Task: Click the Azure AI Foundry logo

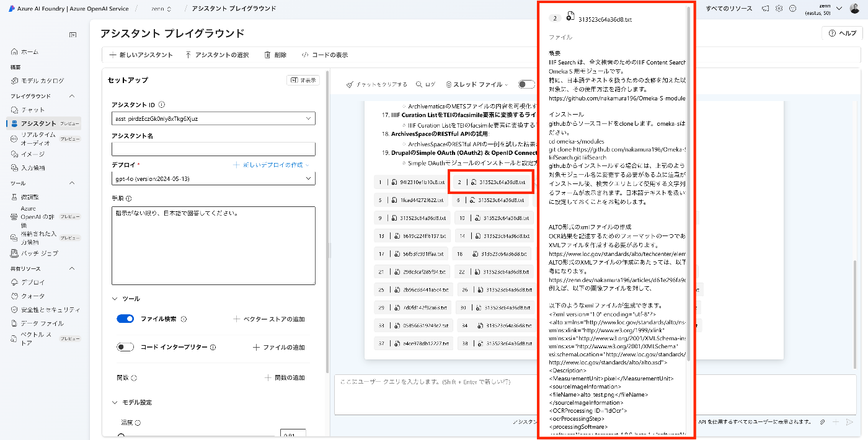Action: 12,9
